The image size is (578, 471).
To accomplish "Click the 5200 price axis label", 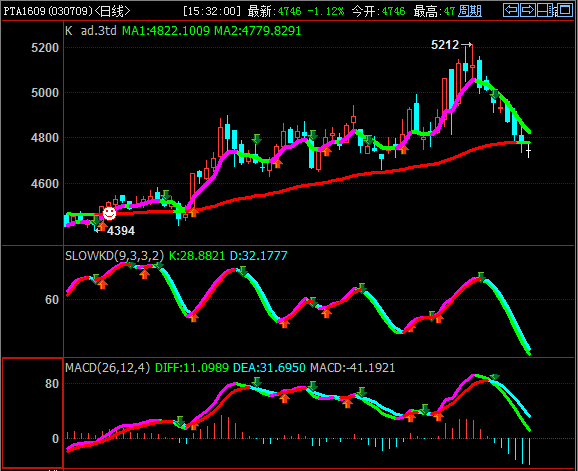I will [45, 48].
